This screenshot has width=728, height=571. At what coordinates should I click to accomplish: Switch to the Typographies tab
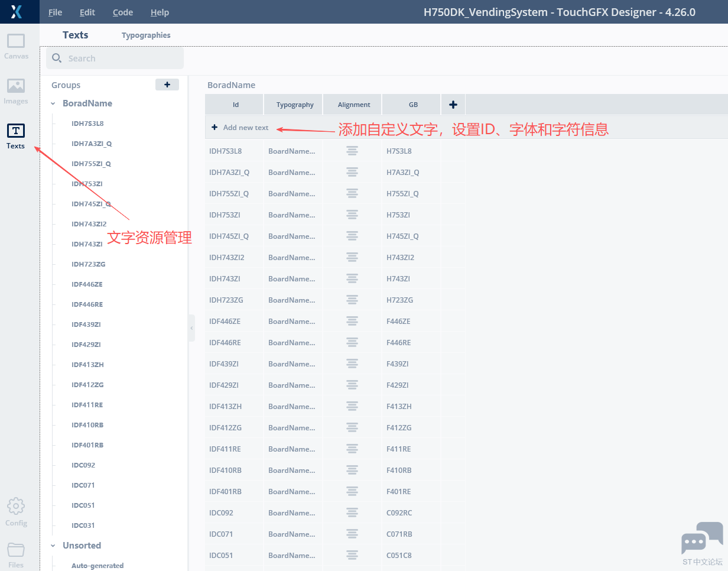146,35
